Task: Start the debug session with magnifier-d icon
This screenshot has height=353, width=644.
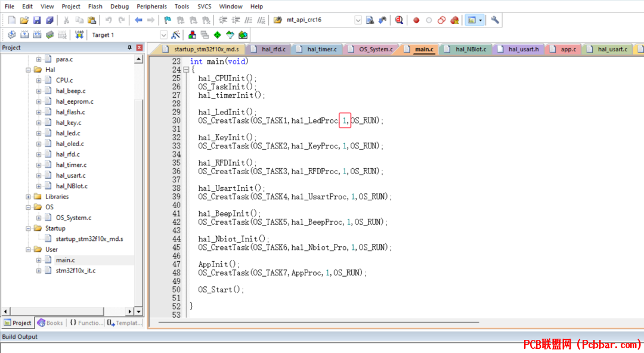Action: tap(399, 20)
